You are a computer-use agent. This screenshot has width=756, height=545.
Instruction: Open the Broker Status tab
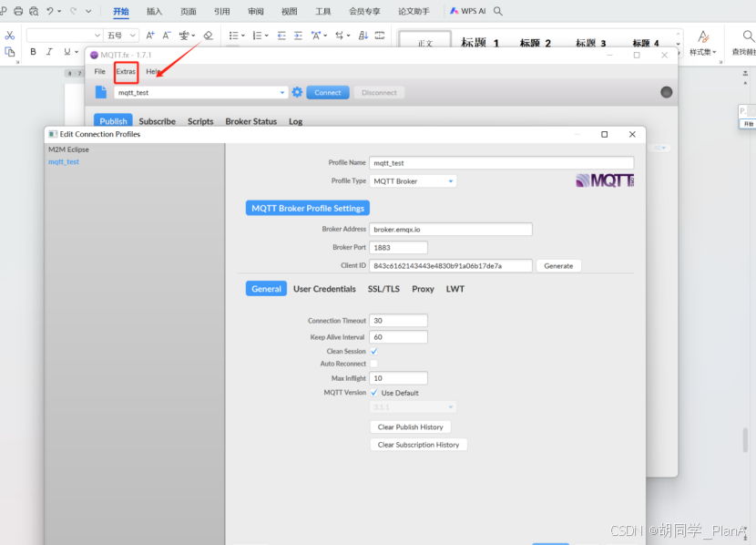pos(251,121)
